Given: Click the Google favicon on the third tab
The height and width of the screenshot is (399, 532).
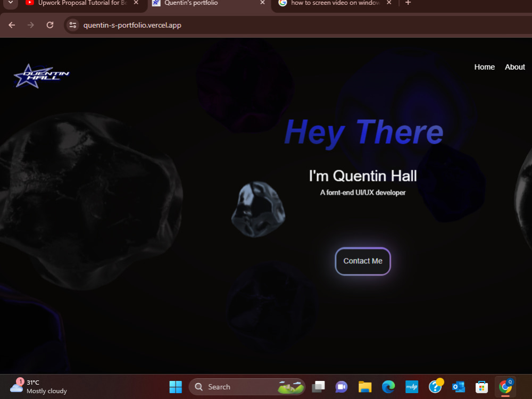Looking at the screenshot, I should pos(282,3).
